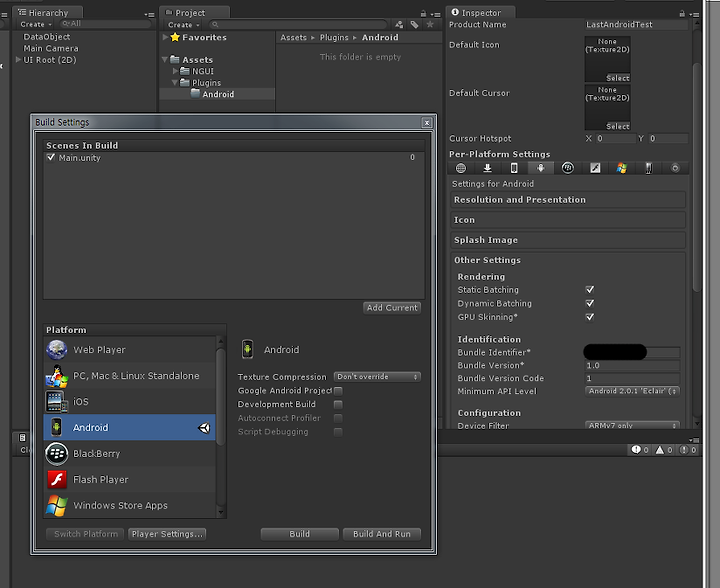Toggle Autoconnect Profiler checkbox

[338, 418]
